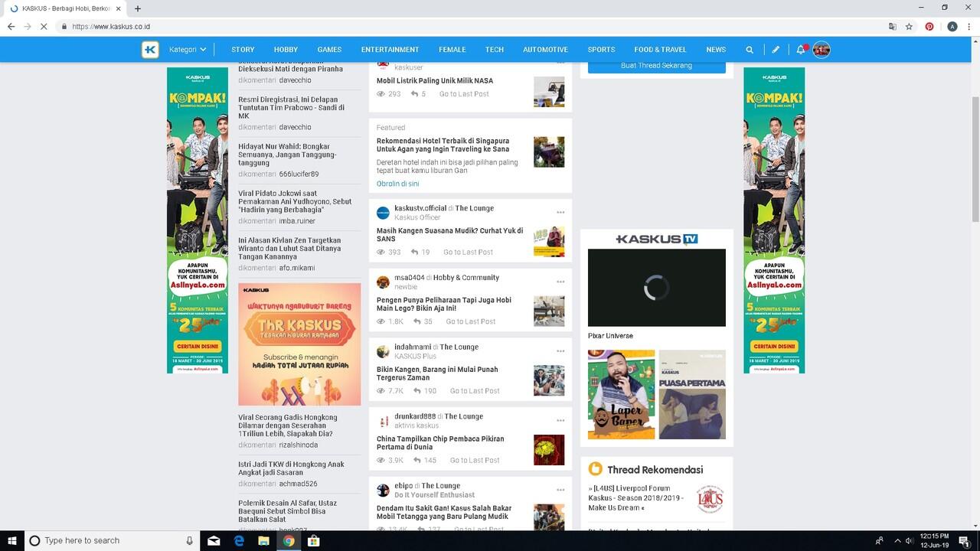Image resolution: width=980 pixels, height=551 pixels.
Task: Click Hobby & Community forum link
Action: point(466,278)
